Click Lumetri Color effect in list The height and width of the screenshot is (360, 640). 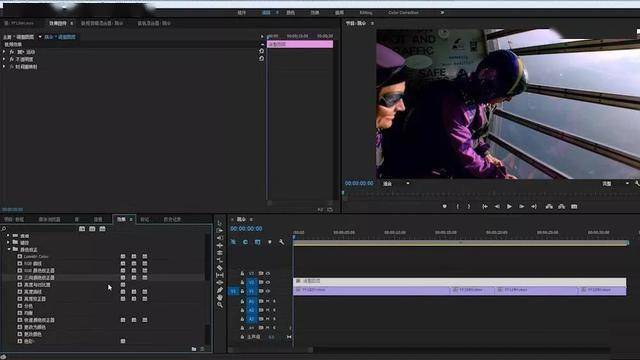tap(36, 257)
